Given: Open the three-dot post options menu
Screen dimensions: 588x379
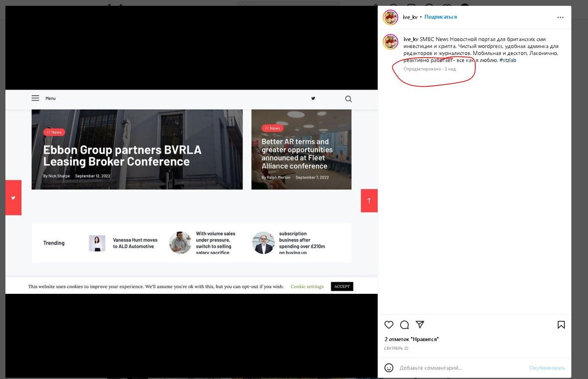Looking at the screenshot, I should 561,17.
